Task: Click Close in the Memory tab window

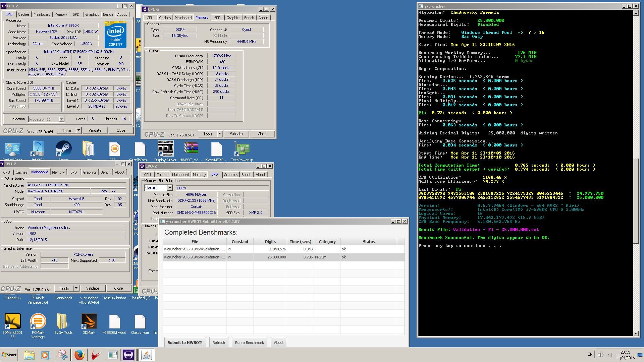Action: tap(262, 134)
